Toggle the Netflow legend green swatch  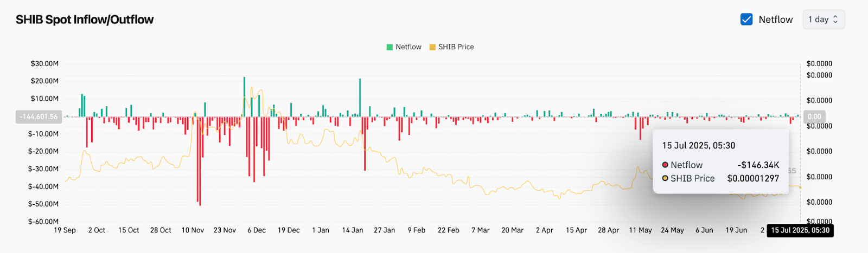click(x=390, y=47)
